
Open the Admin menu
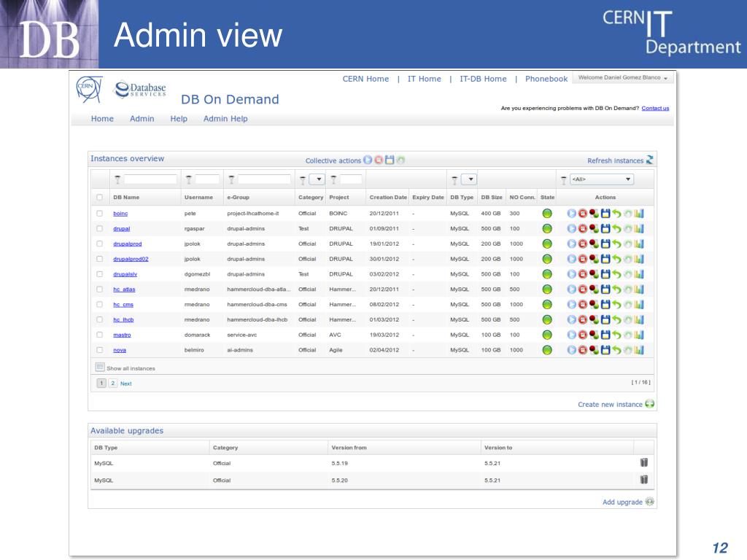point(142,119)
